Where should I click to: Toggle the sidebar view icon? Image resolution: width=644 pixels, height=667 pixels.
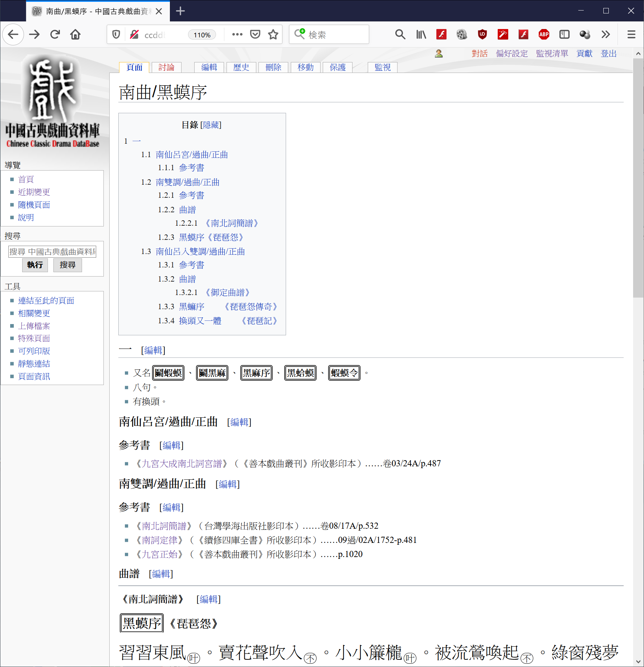click(x=564, y=34)
